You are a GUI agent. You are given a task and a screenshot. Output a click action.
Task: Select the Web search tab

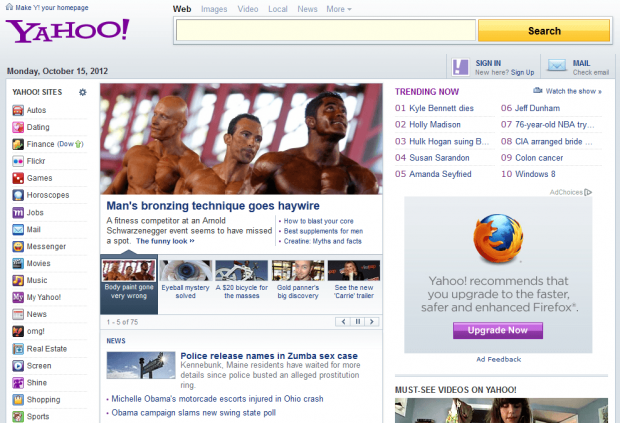tap(182, 9)
